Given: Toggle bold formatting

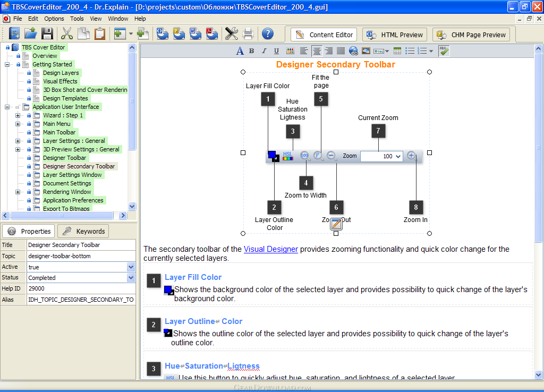Looking at the screenshot, I should (251, 51).
